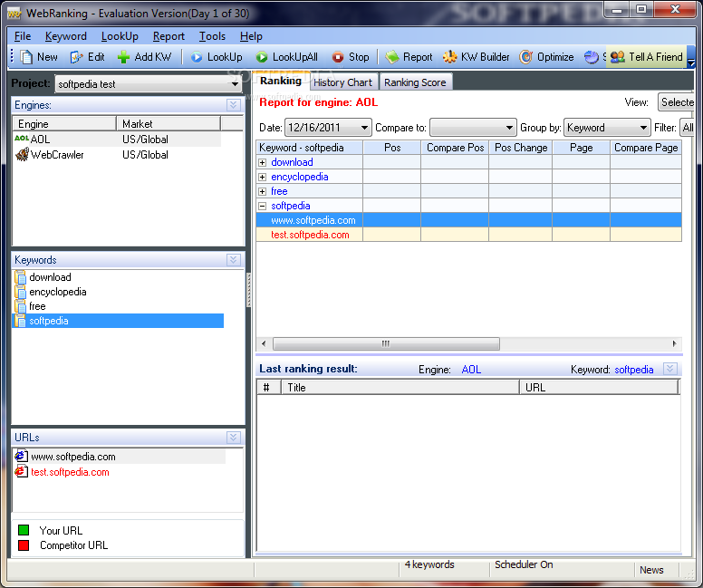This screenshot has width=703, height=588.
Task: Select the www.softpedia.com highlighted table row
Action: [x=469, y=220]
